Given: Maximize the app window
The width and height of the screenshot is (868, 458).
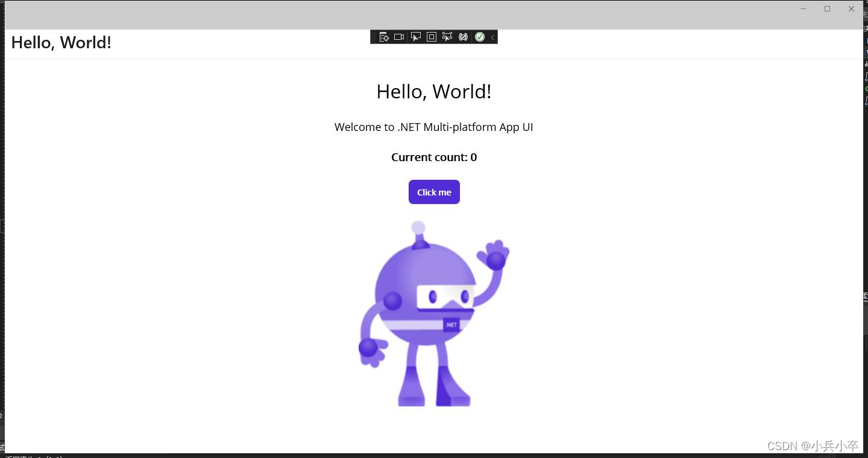Looking at the screenshot, I should 827,8.
